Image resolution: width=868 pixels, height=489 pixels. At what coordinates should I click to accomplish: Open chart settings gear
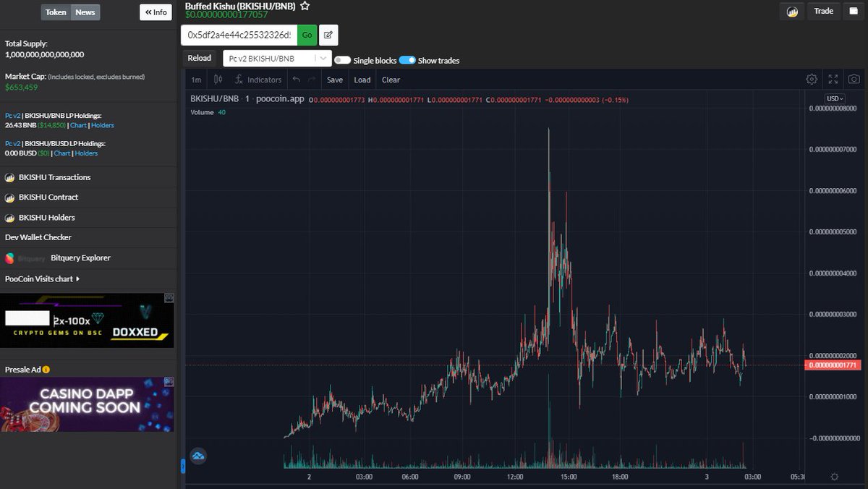point(812,80)
